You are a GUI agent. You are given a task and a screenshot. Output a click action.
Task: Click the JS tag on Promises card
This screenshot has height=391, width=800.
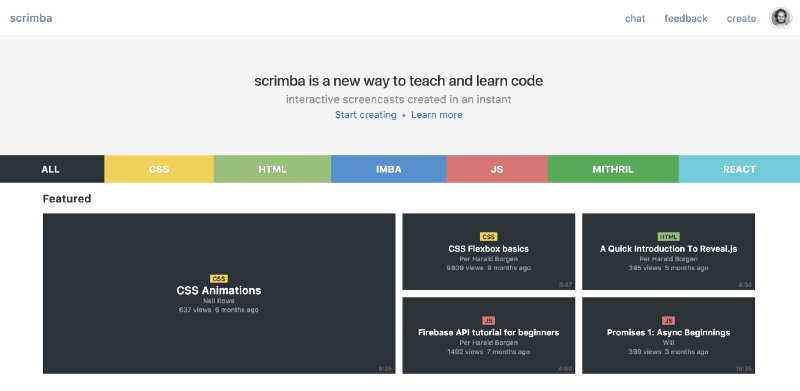tap(668, 321)
